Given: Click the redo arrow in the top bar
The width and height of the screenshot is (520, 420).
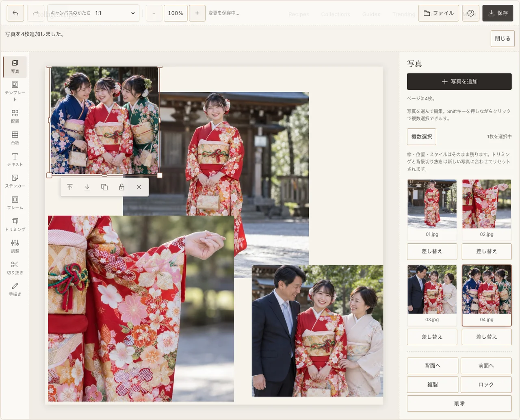Looking at the screenshot, I should [36, 13].
